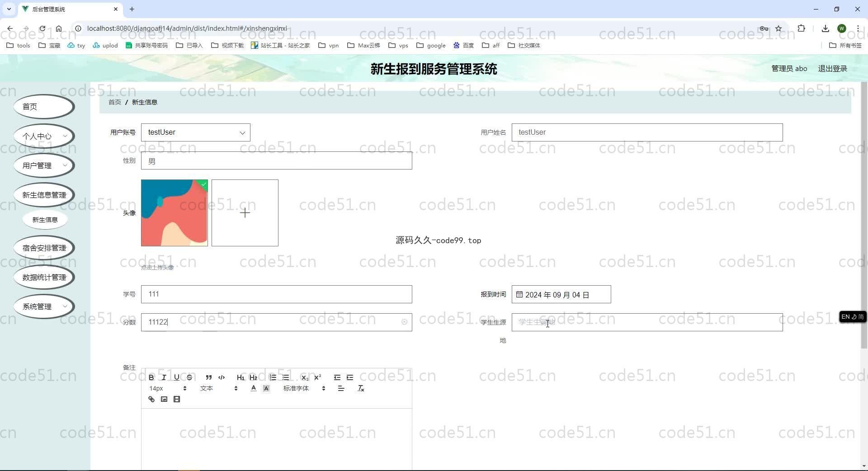Expand the 个人中心 sidebar menu

[x=44, y=136]
